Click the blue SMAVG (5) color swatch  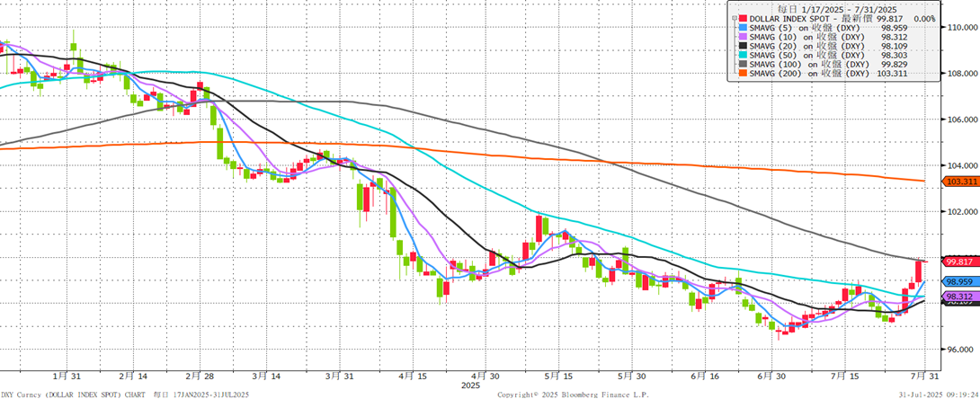[744, 29]
